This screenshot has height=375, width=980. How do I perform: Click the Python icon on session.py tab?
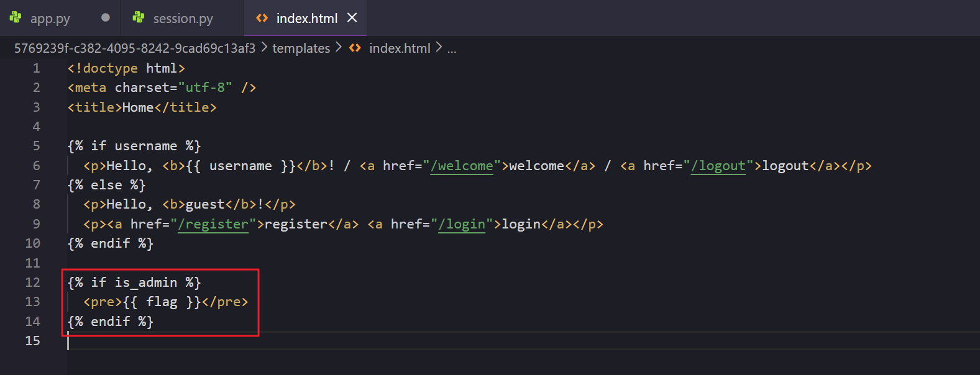pyautogui.click(x=139, y=18)
